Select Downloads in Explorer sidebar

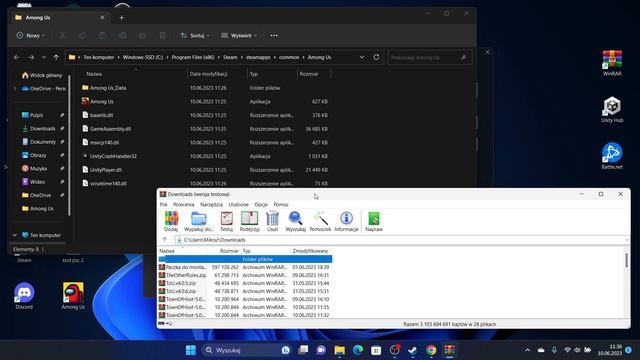pos(42,129)
